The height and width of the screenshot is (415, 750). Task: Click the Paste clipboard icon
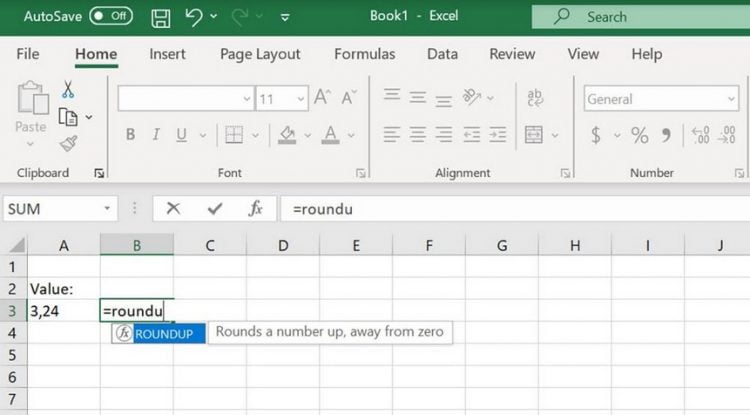tap(33, 98)
